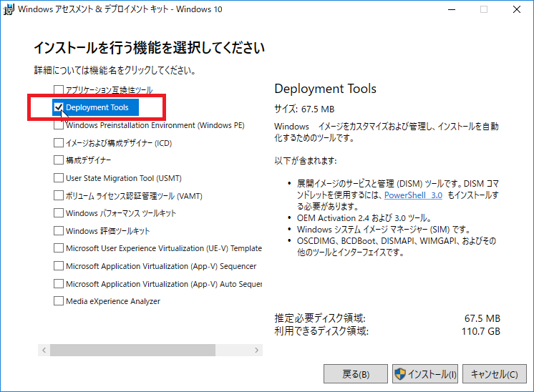Tick Windows パフォーマンス ツールキット checkbox
534x392 pixels.
pyautogui.click(x=59, y=213)
